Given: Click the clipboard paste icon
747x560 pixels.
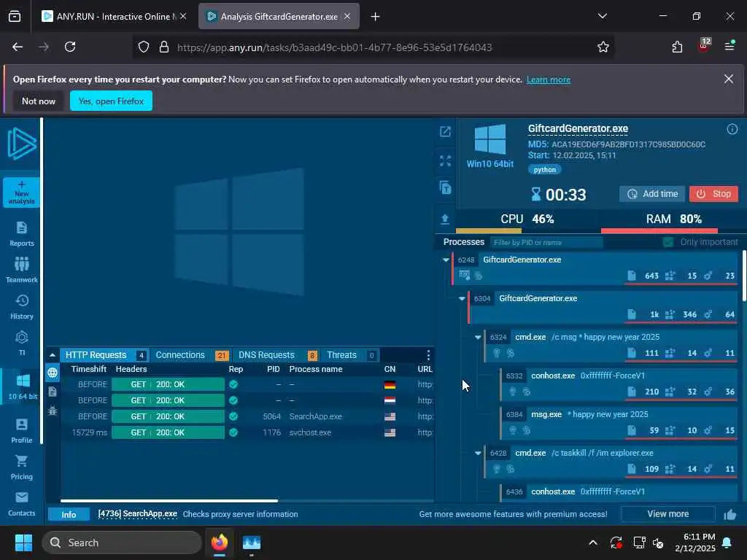Looking at the screenshot, I should coord(445,187).
